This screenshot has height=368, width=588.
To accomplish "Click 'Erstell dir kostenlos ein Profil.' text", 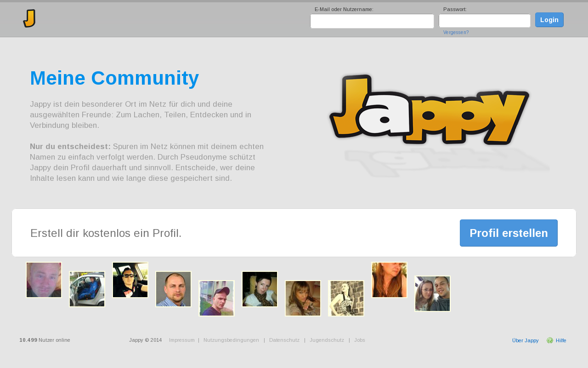I will pyautogui.click(x=106, y=233).
